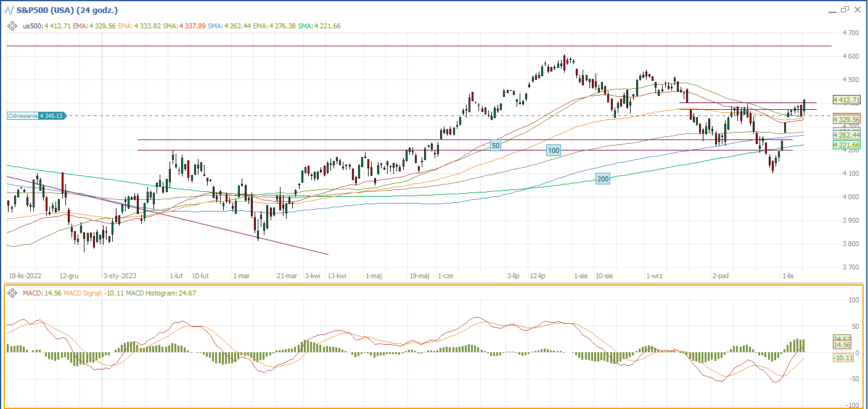Click the current price tag 4 412.71

(x=846, y=99)
